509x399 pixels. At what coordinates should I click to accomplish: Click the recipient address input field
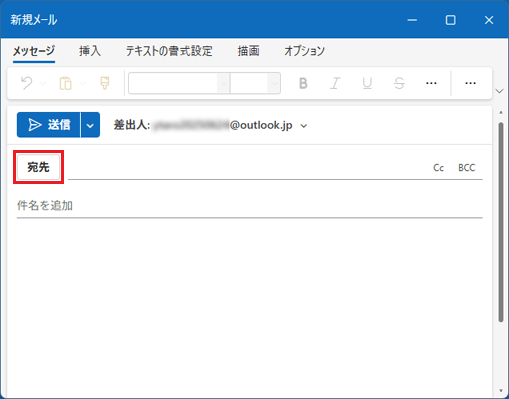(x=248, y=167)
